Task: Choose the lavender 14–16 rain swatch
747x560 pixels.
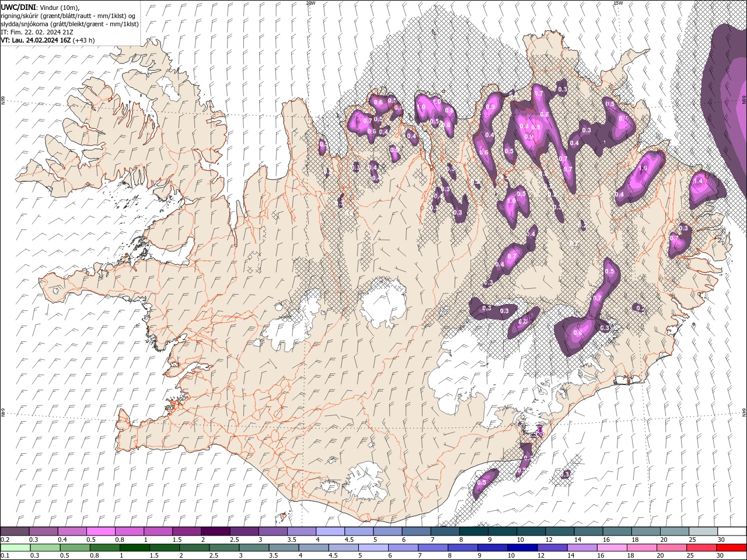Action: 582,547
